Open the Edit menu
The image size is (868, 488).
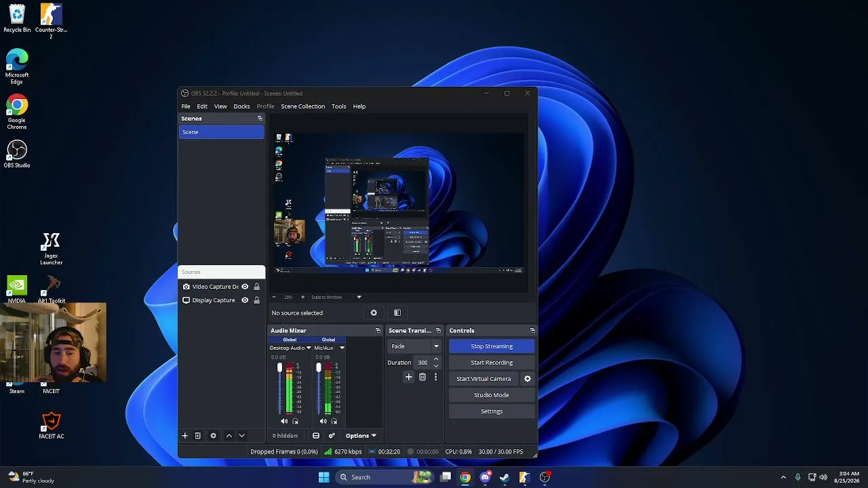(x=202, y=106)
